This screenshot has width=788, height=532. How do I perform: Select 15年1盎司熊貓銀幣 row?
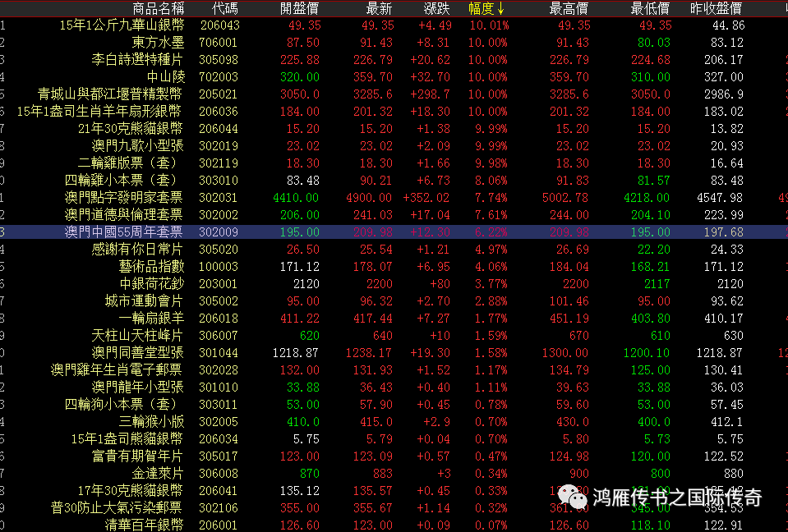394,439
